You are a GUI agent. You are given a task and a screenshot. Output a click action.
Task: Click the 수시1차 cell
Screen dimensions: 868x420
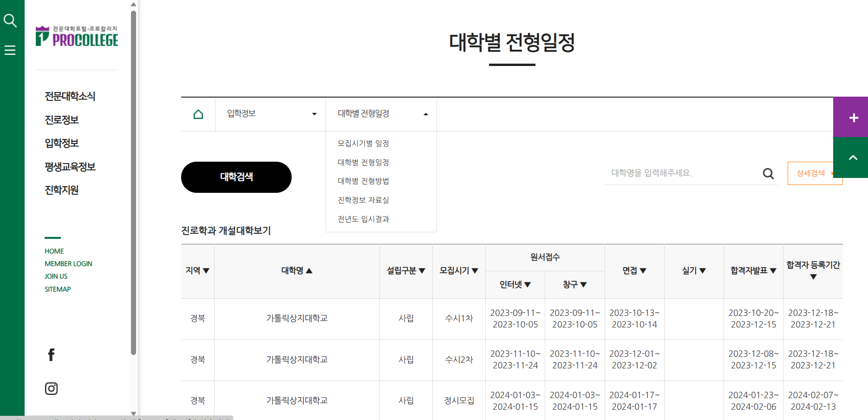[x=459, y=318]
